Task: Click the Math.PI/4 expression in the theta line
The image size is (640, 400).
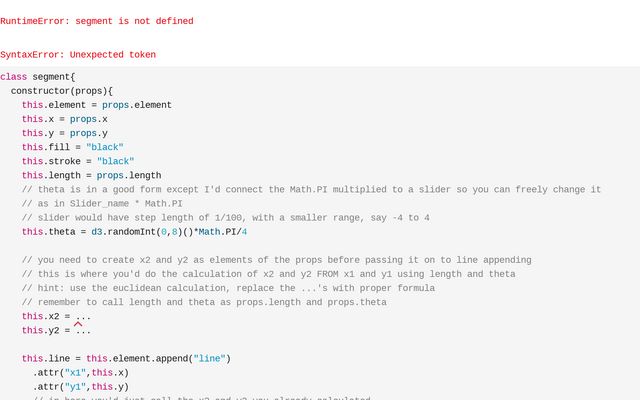Action: coord(222,232)
